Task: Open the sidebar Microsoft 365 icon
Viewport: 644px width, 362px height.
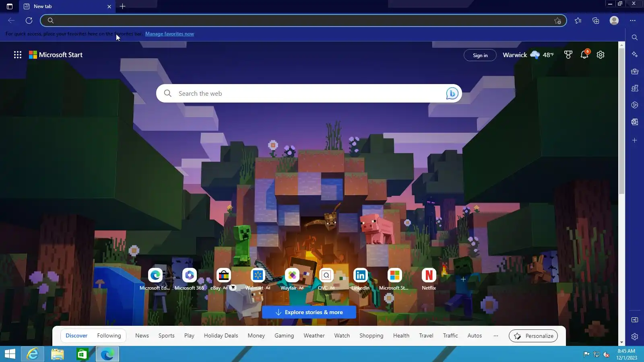Action: (x=635, y=105)
